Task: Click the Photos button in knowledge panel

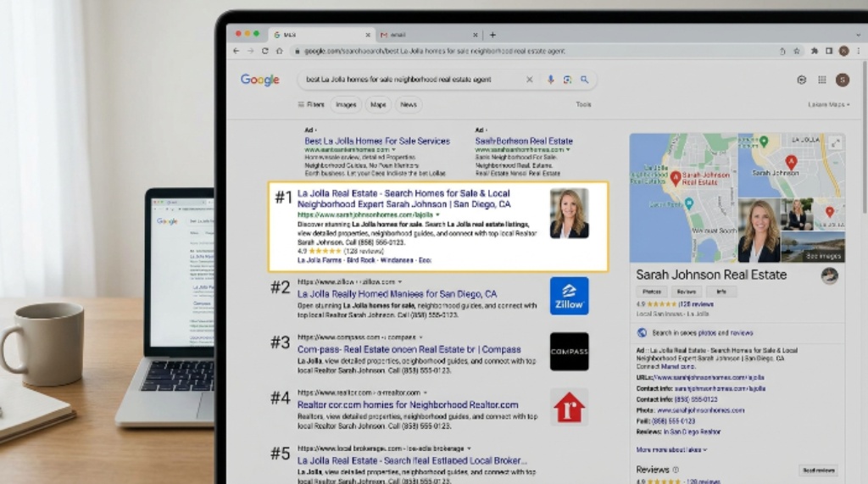Action: 652,292
